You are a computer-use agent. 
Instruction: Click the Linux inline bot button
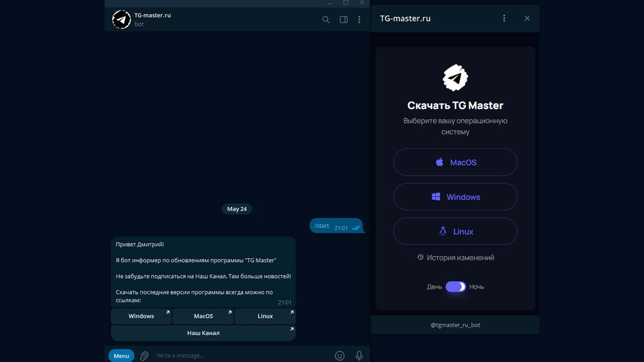coord(265,316)
